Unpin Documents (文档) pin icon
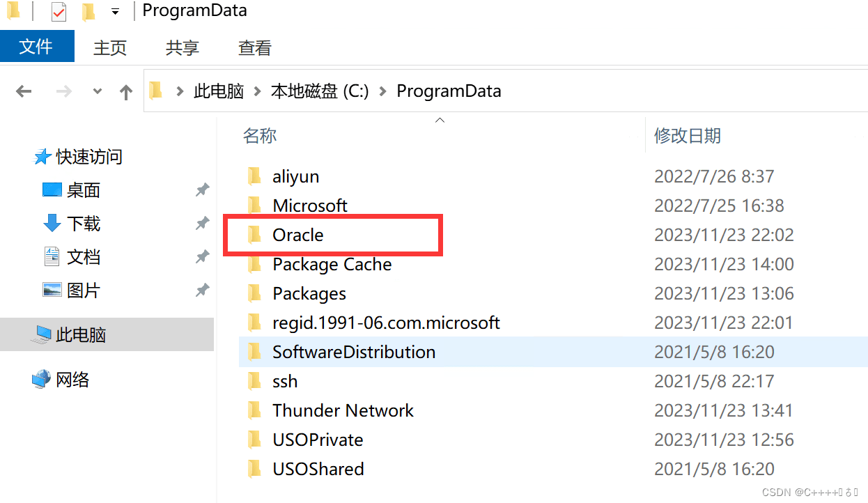868x503 pixels. pyautogui.click(x=202, y=256)
